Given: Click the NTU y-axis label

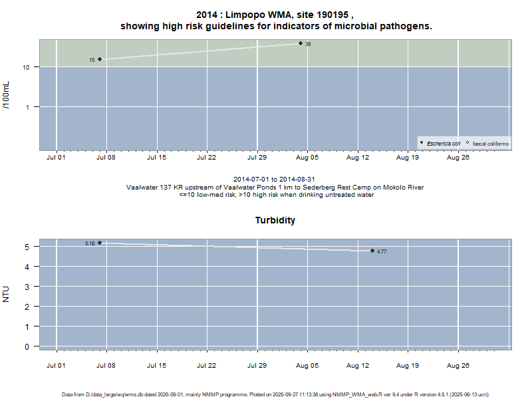Looking at the screenshot, I should [x=7, y=294].
